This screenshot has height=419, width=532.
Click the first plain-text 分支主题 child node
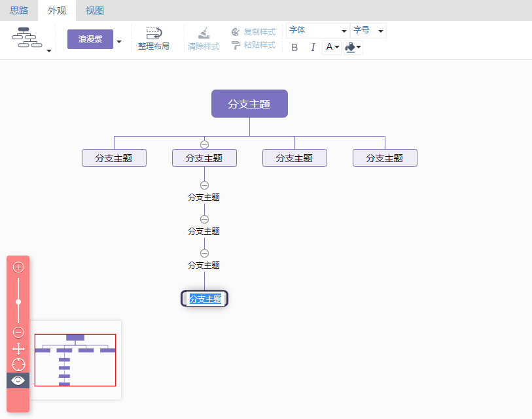pos(204,197)
